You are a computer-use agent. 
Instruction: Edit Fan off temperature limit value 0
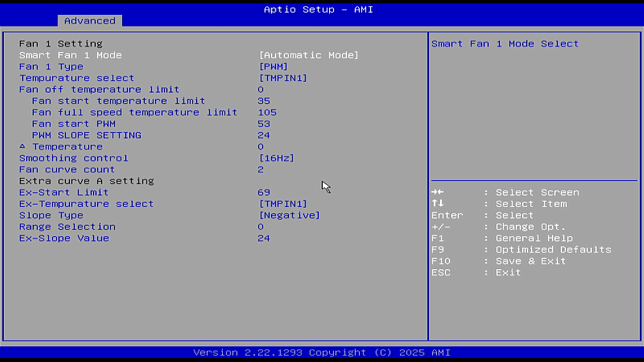point(261,90)
